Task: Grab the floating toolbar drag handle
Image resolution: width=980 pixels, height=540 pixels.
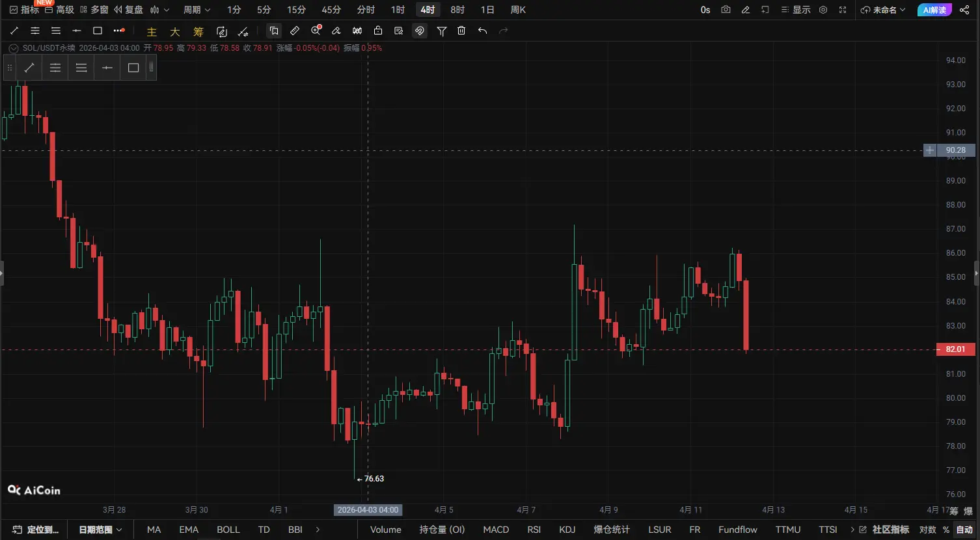Action: [9, 68]
